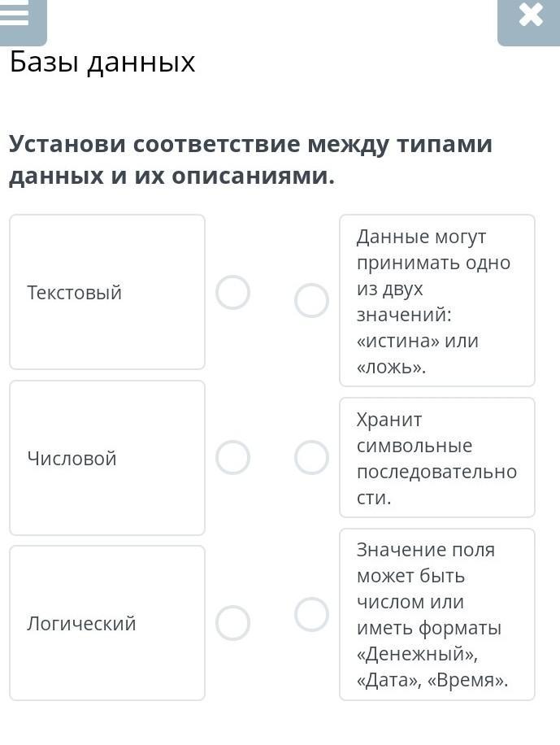Close the quiz with the X icon
560x745 pixels.
point(530,16)
